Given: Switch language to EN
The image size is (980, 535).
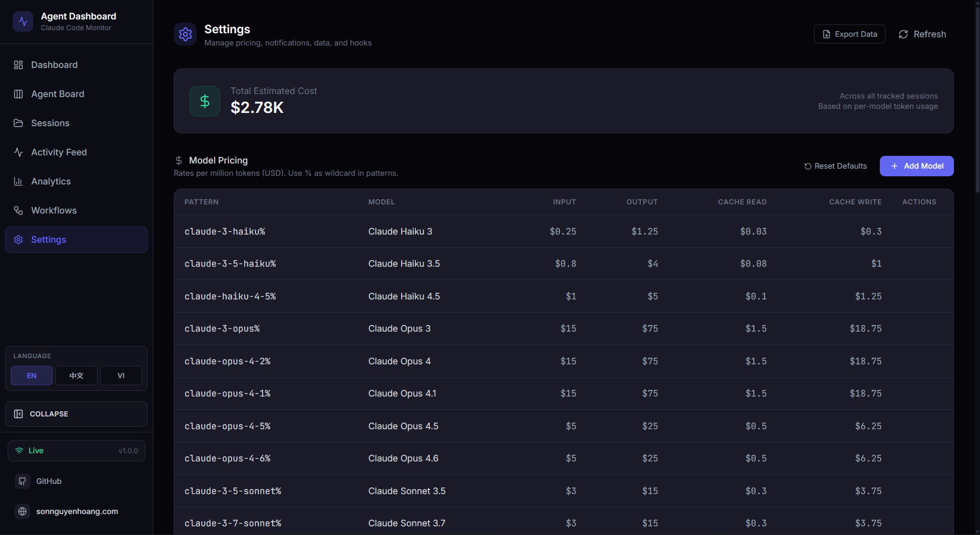Looking at the screenshot, I should coord(31,376).
